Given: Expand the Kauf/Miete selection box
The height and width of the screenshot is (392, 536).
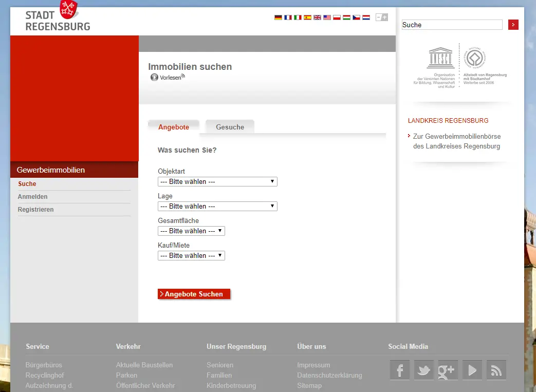Looking at the screenshot, I should 191,256.
